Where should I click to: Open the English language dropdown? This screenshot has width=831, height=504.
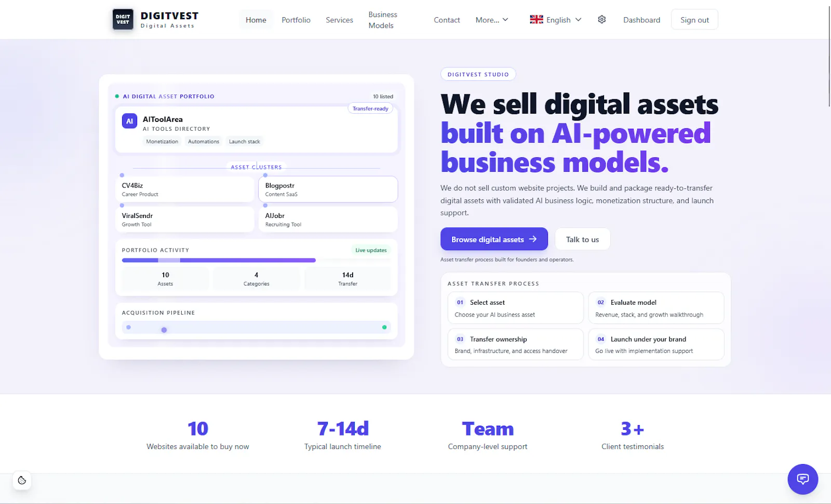click(556, 20)
